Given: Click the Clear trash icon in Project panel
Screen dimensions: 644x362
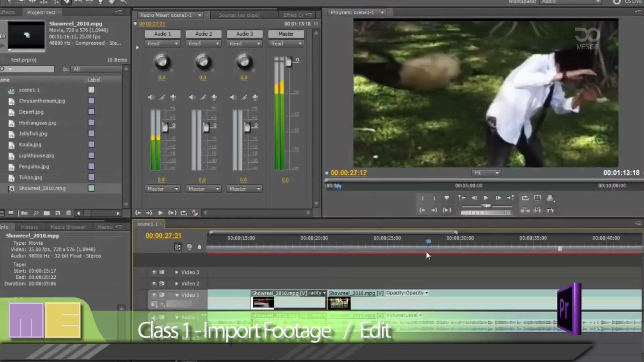Looking at the screenshot, I should coord(69,213).
